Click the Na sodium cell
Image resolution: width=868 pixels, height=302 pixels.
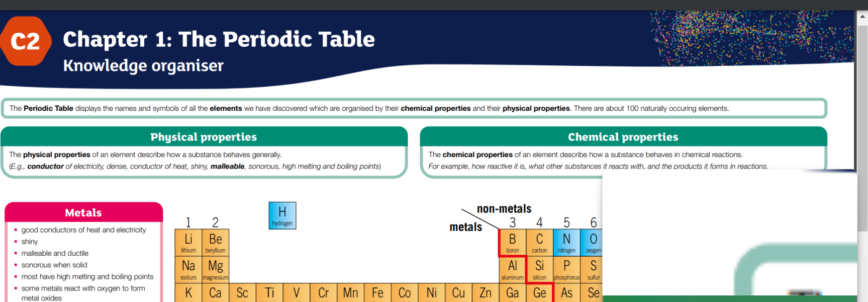188,269
